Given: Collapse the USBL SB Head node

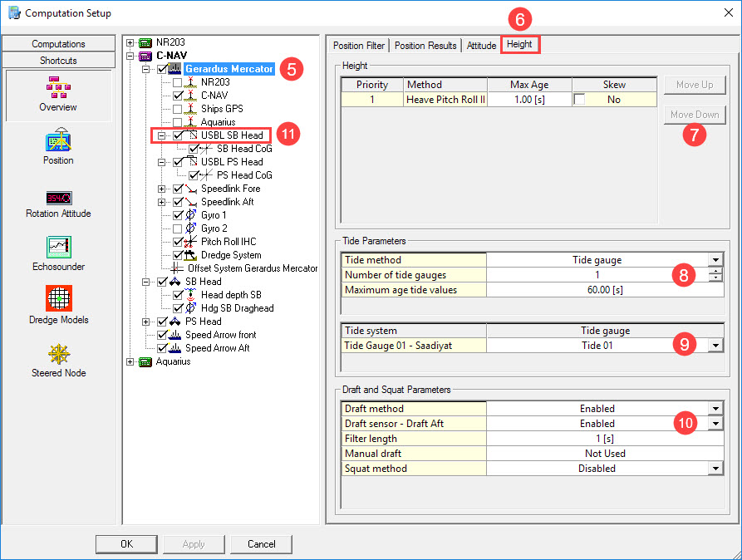Looking at the screenshot, I should (x=162, y=135).
